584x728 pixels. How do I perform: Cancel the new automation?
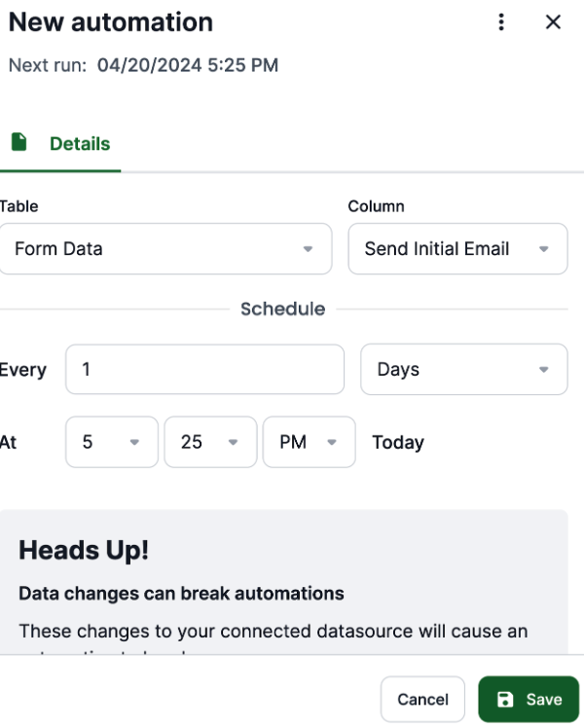422,699
